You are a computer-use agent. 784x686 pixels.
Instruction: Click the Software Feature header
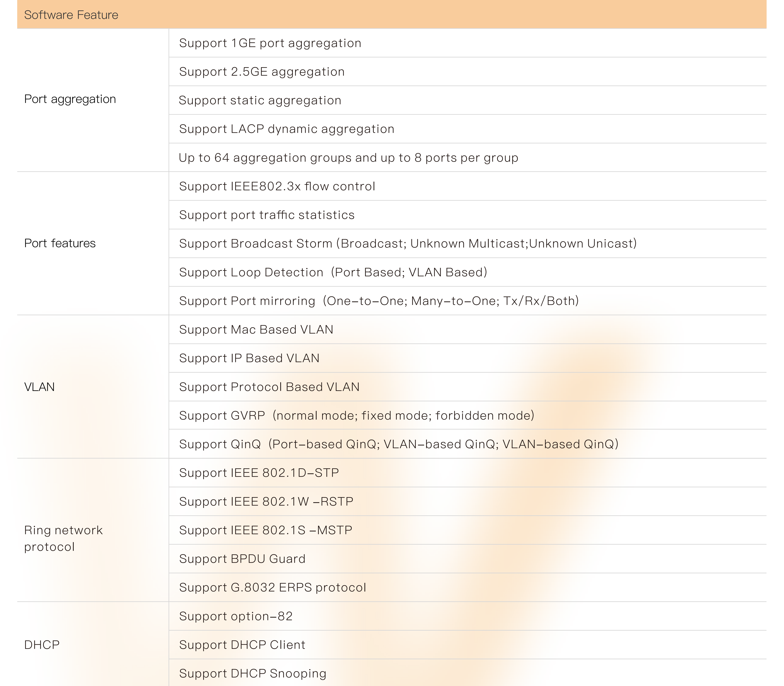point(71,15)
